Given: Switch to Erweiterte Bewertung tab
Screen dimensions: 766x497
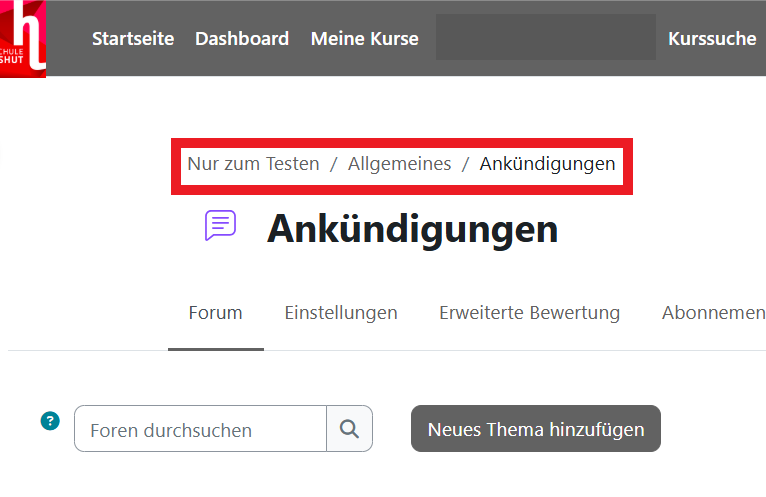Looking at the screenshot, I should [x=529, y=313].
